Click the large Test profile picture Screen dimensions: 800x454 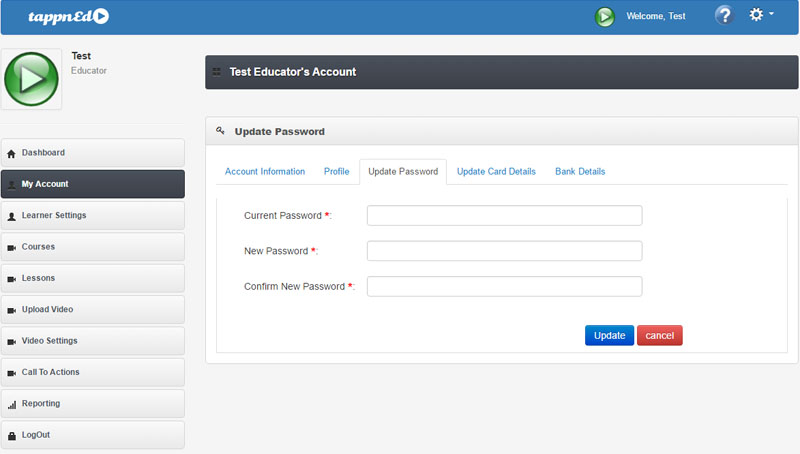pyautogui.click(x=32, y=79)
